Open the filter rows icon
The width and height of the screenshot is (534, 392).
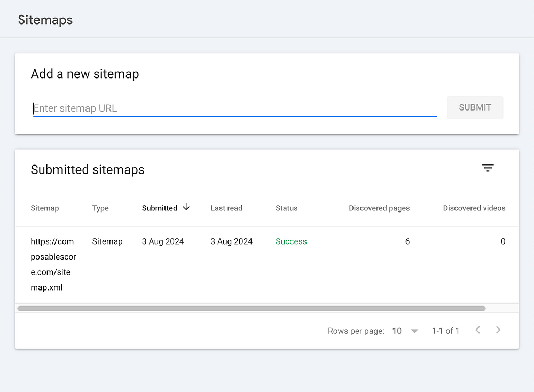(x=488, y=168)
